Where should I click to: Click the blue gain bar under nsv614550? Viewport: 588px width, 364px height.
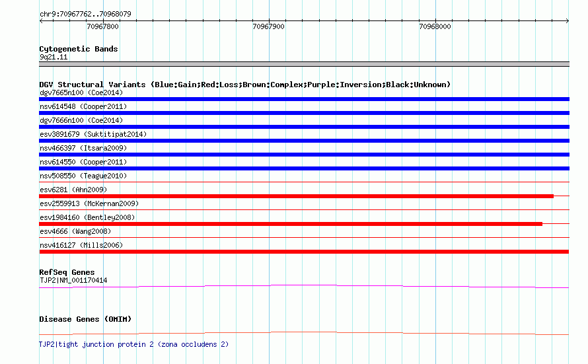[x=304, y=168]
